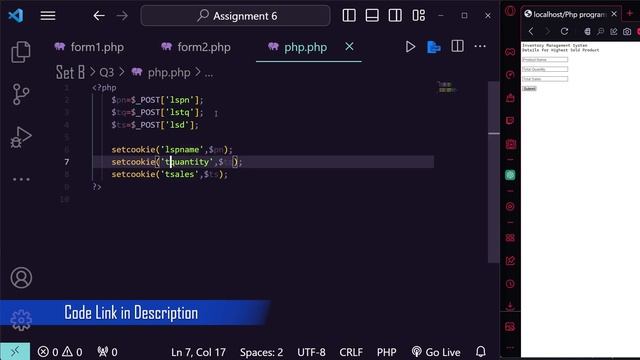The image size is (640, 360).
Task: Open remote window from status bar
Action: pyautogui.click(x=15, y=351)
